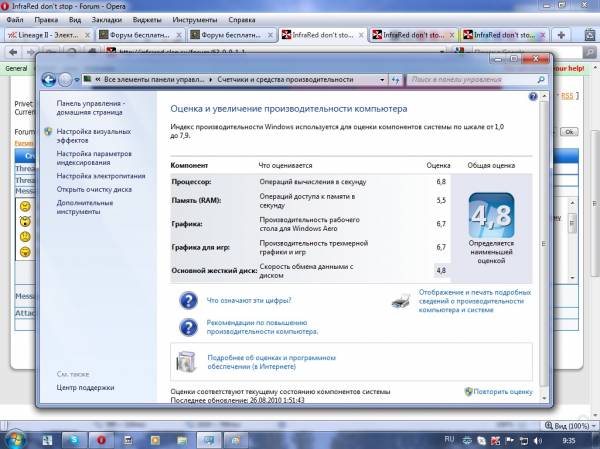Screen dimensions: 600x449
Task: Click the Control Panel forward arrow button
Action: click(65, 80)
